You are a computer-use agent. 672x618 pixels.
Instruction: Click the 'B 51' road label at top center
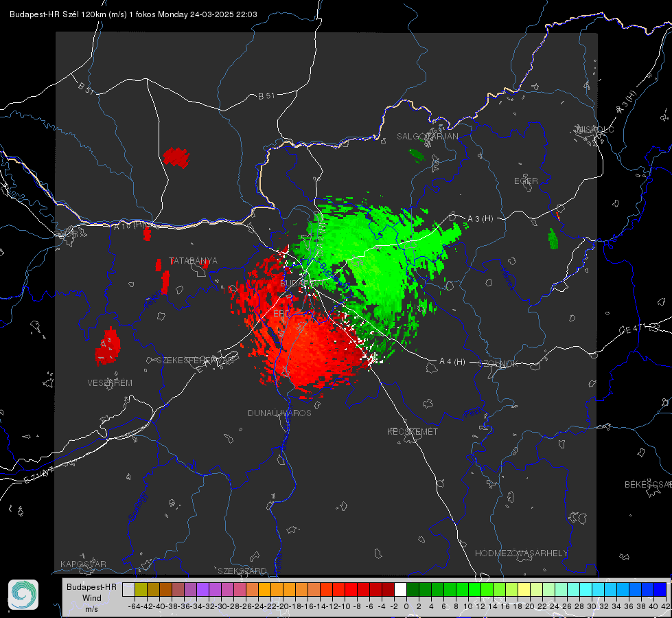coord(266,96)
